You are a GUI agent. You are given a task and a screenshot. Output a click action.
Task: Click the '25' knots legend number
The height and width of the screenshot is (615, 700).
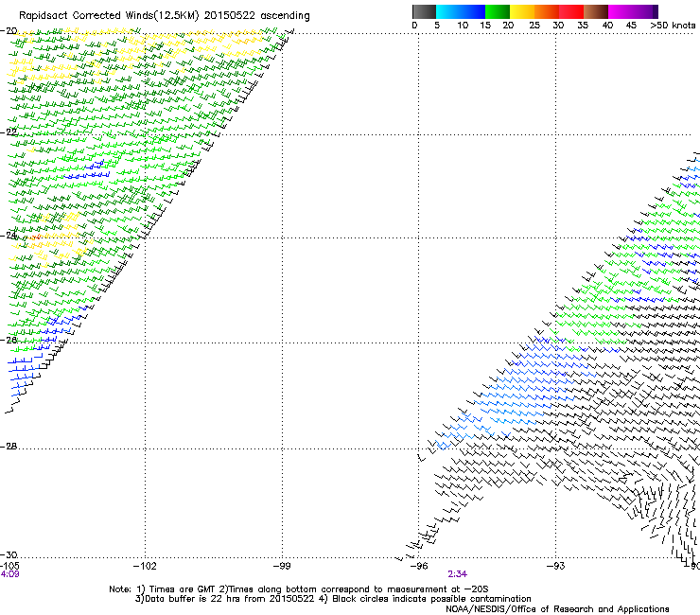coord(534,26)
